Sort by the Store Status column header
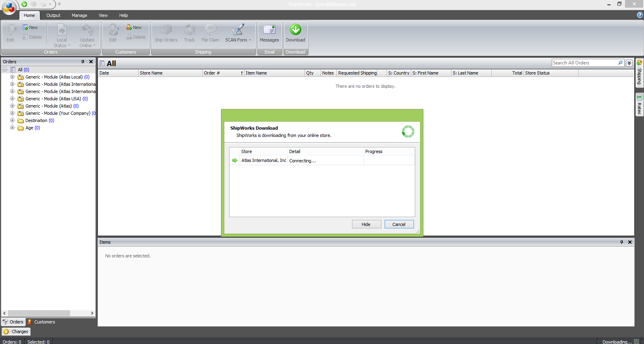 coord(551,73)
